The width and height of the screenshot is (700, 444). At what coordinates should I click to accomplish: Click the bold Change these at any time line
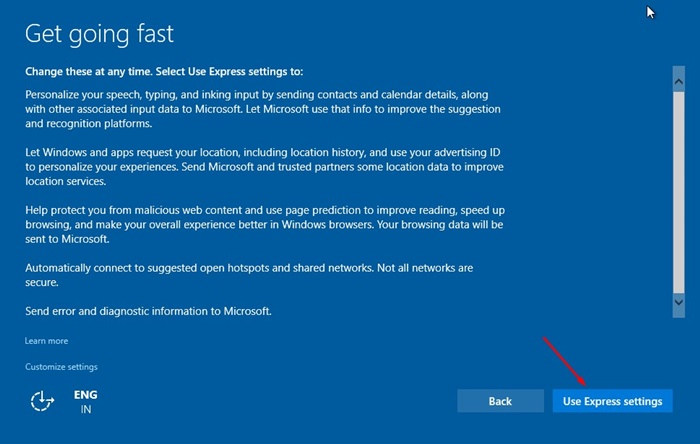click(x=164, y=72)
